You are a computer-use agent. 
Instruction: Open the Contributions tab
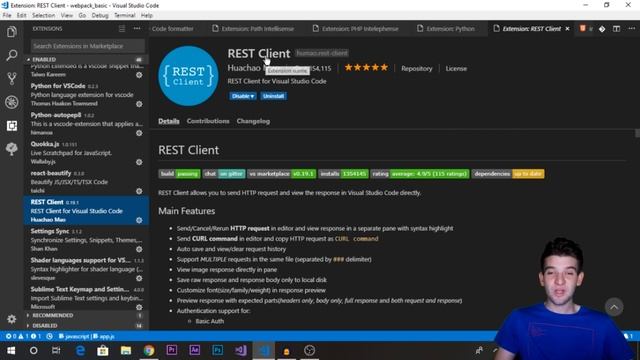(208, 121)
